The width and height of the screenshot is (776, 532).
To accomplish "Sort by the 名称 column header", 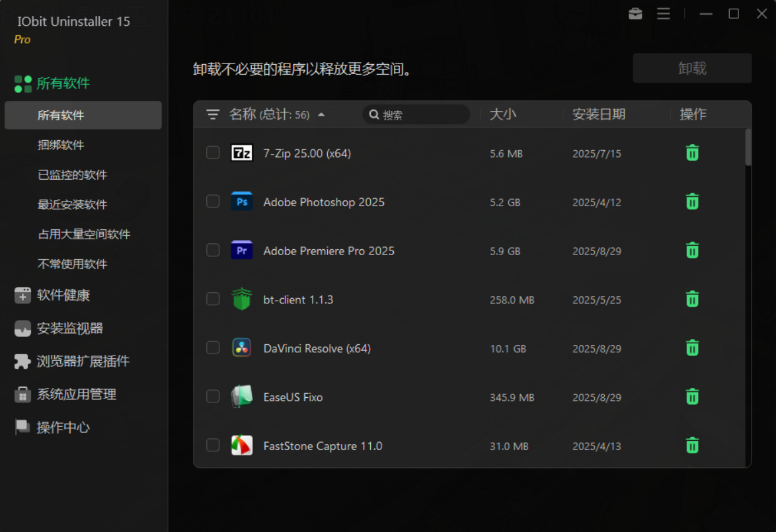I will (243, 114).
